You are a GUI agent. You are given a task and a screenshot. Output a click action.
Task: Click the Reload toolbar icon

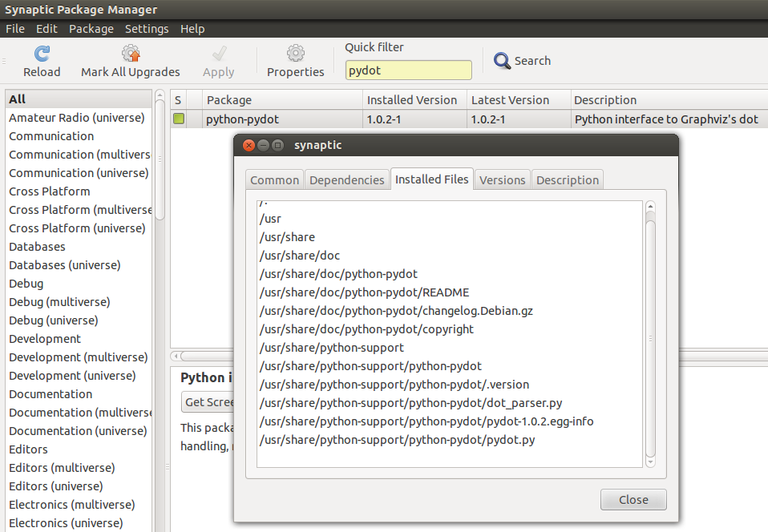click(x=42, y=54)
